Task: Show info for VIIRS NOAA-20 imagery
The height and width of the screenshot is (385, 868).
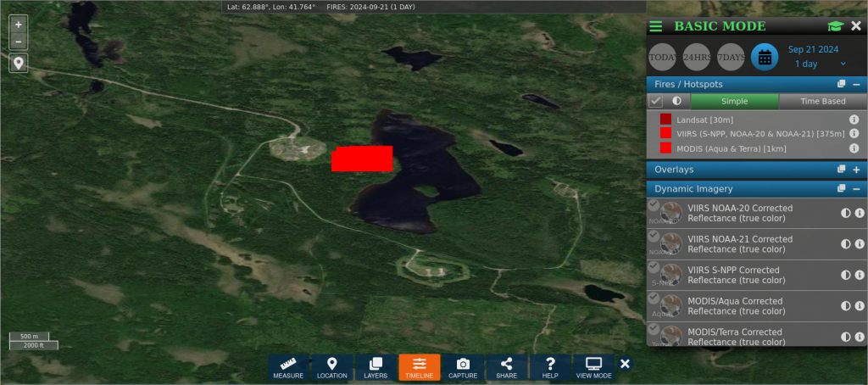Action: pyautogui.click(x=860, y=213)
